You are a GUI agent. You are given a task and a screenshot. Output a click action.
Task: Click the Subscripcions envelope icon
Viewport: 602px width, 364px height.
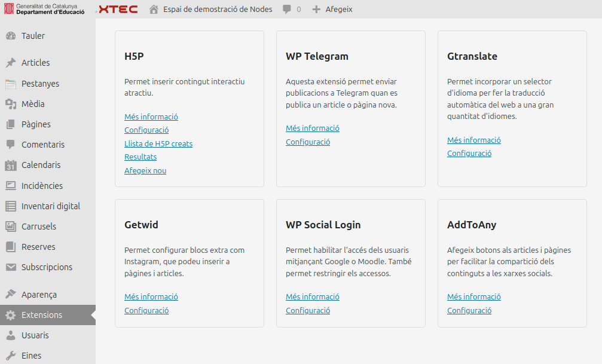click(11, 267)
